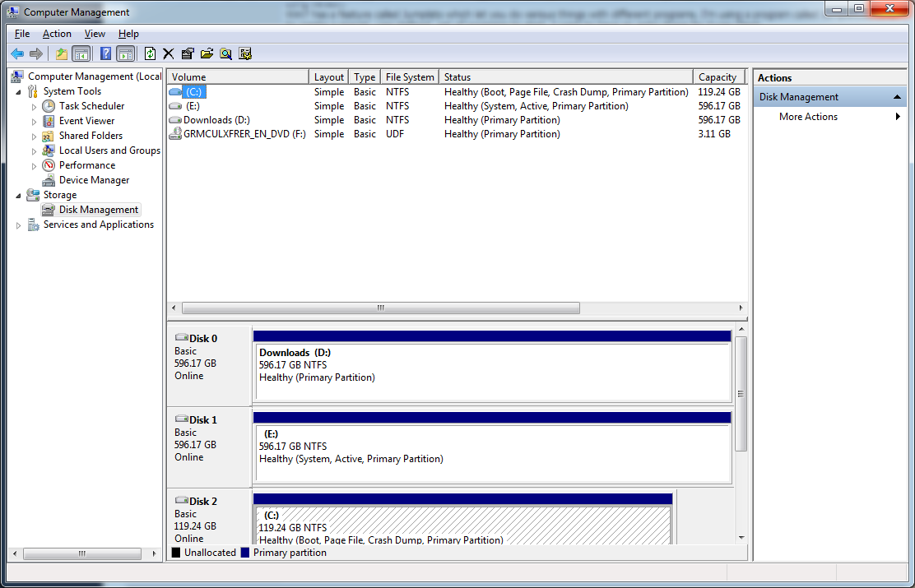Open the Action menu
The image size is (915, 588).
tap(57, 34)
